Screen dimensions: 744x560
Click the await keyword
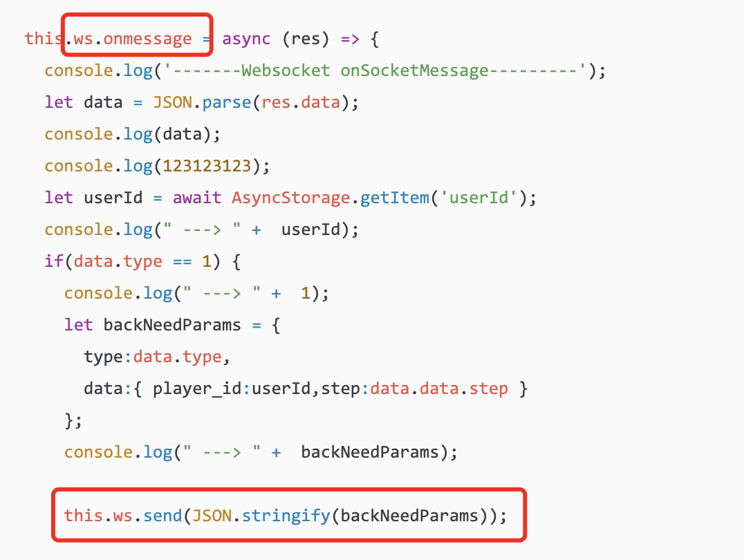[x=197, y=198]
